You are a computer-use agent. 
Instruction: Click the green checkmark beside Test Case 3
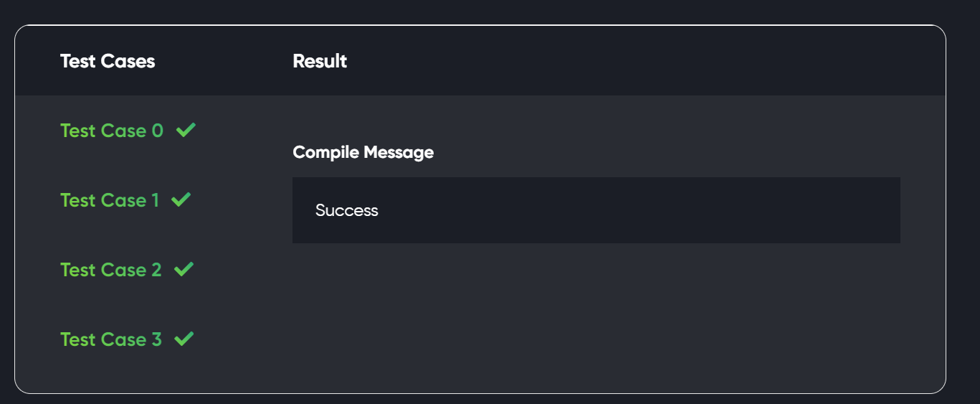[x=184, y=339]
